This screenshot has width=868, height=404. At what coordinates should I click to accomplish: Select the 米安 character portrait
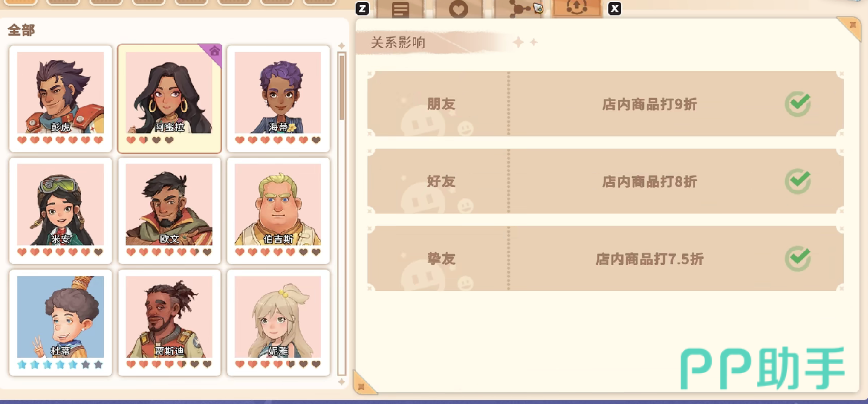(61, 204)
